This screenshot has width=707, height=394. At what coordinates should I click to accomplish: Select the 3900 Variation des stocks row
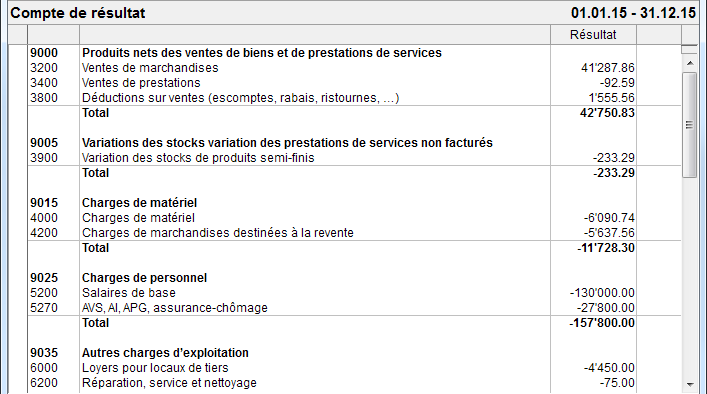click(x=354, y=158)
